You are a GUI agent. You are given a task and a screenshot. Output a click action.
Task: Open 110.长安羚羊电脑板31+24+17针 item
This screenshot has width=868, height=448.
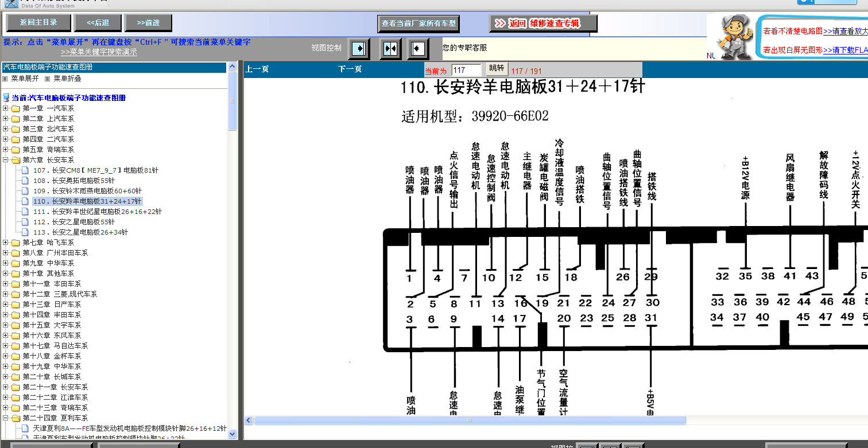(x=87, y=201)
